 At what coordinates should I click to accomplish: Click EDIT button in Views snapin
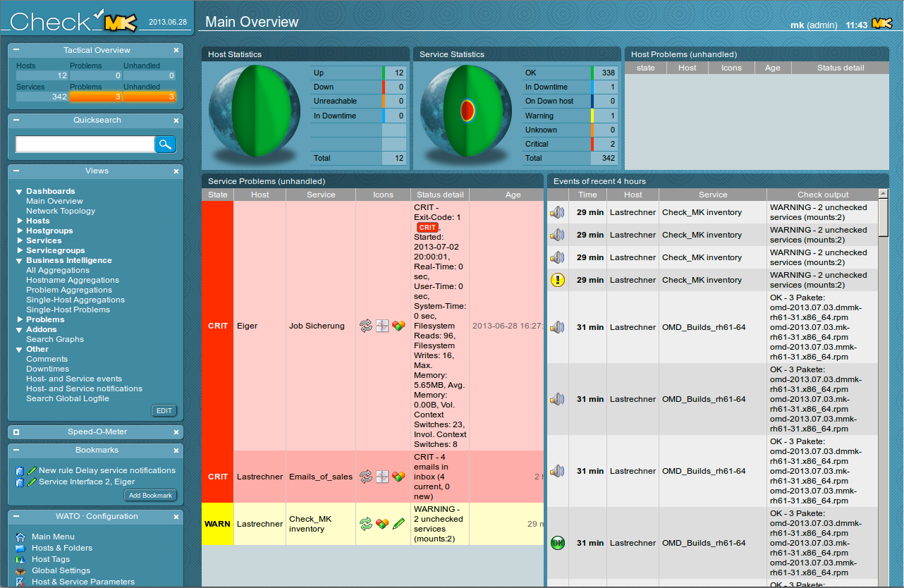coord(164,411)
